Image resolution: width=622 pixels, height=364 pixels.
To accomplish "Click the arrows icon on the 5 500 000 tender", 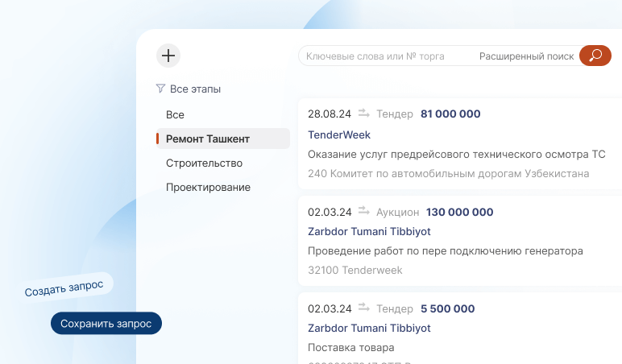I will pyautogui.click(x=364, y=308).
